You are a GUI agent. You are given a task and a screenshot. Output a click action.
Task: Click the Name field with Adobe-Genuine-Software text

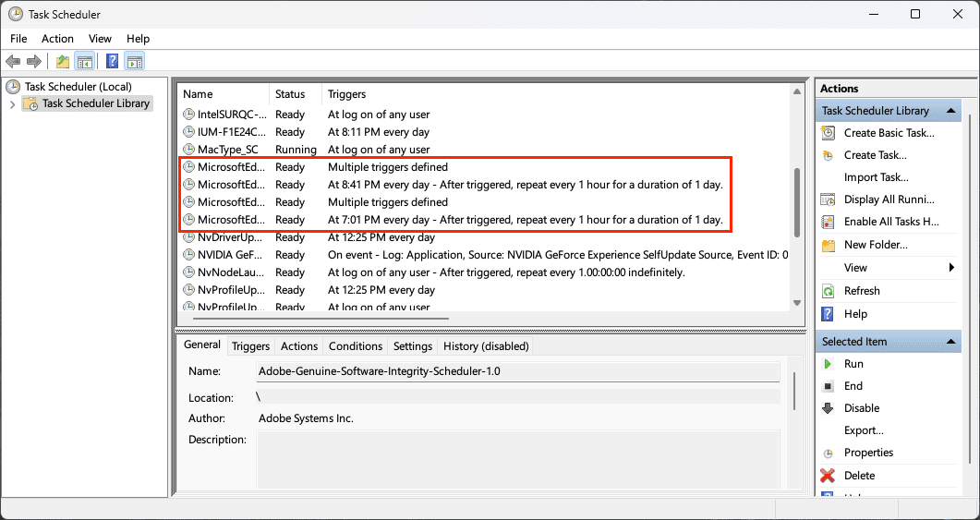[519, 371]
